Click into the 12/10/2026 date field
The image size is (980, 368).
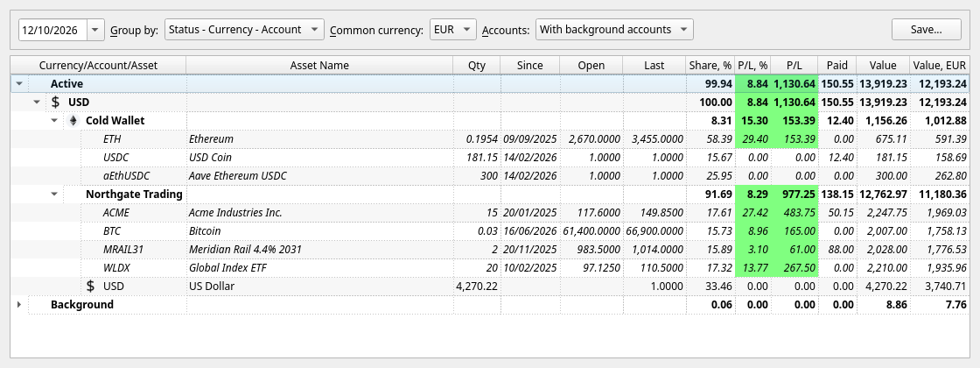coord(53,30)
